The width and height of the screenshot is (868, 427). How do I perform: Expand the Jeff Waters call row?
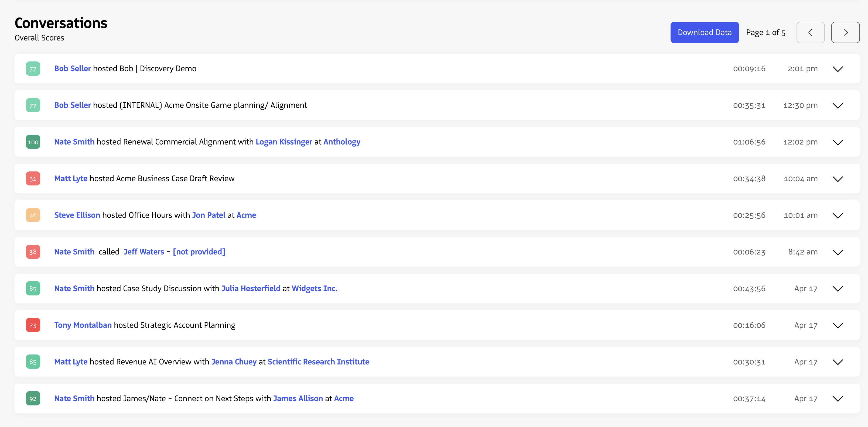click(x=837, y=252)
